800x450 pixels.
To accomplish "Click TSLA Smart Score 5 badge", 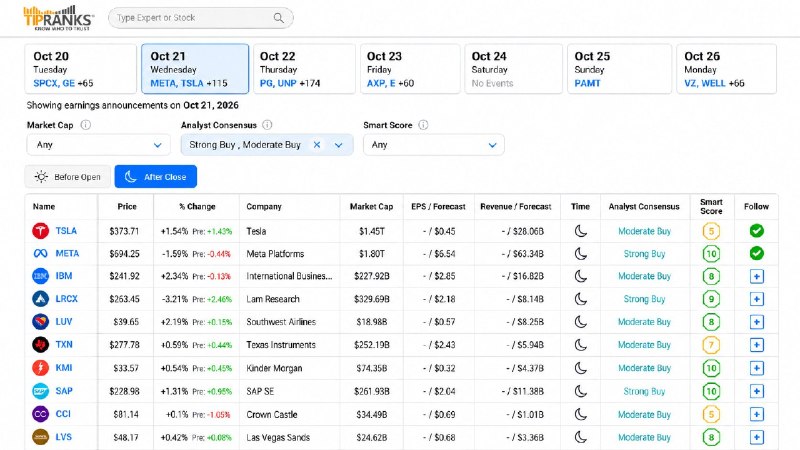I will click(x=711, y=231).
